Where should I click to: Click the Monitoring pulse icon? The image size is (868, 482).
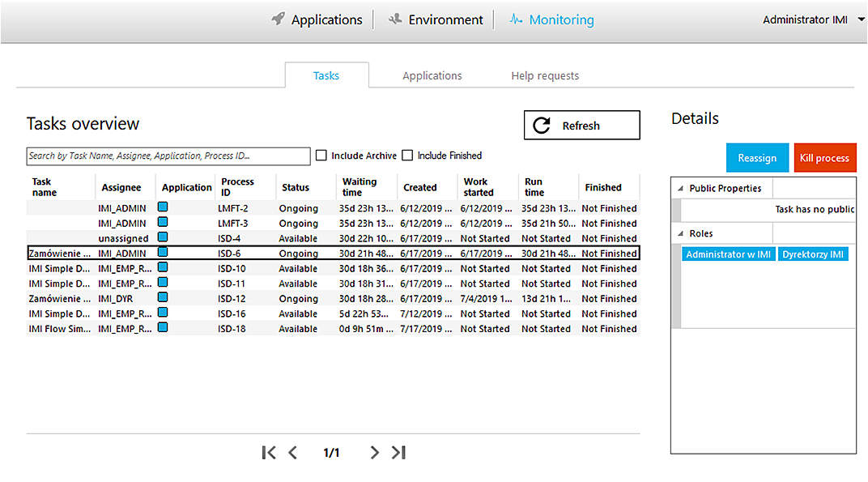point(516,19)
